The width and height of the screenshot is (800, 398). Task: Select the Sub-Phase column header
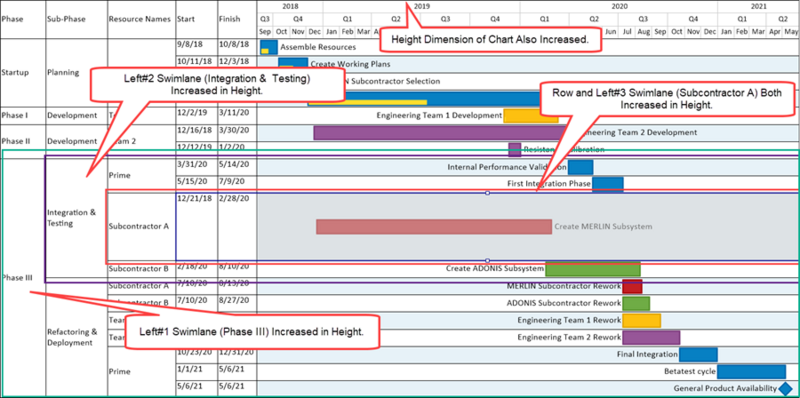[x=77, y=19]
